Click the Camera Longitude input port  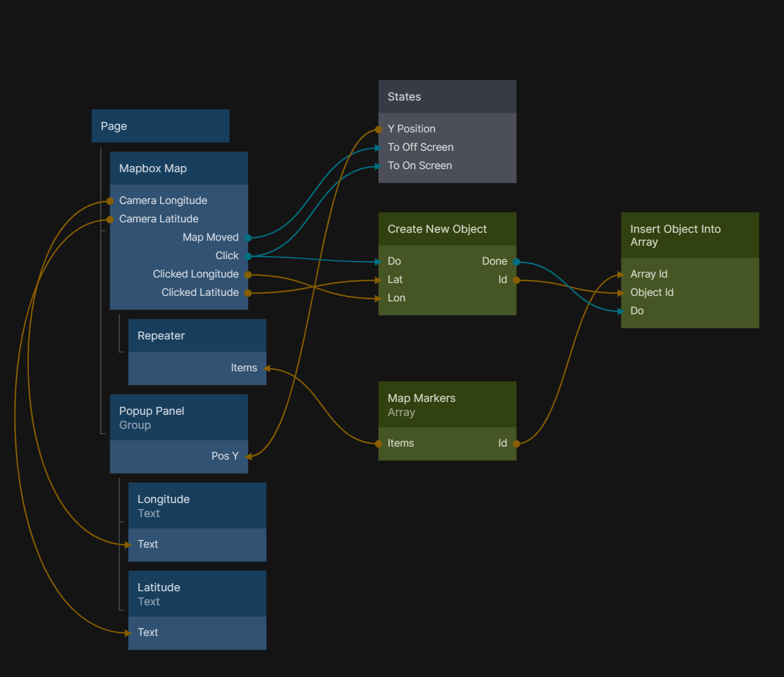coord(110,201)
